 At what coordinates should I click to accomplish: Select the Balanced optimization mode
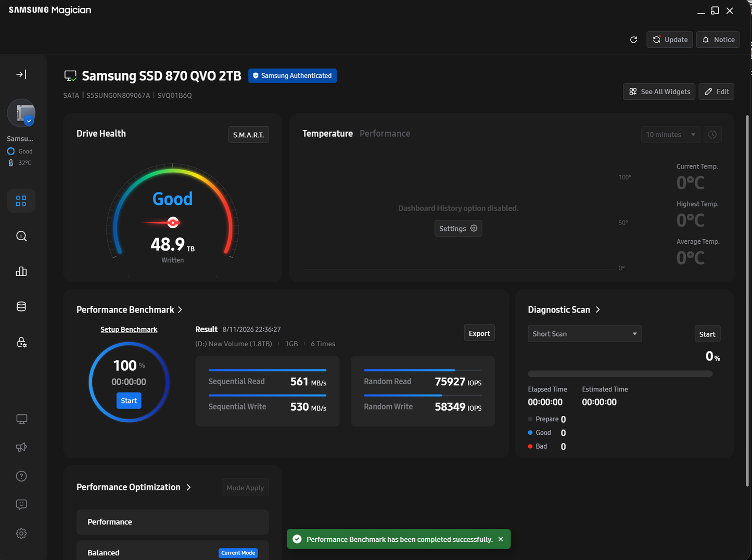pyautogui.click(x=173, y=551)
